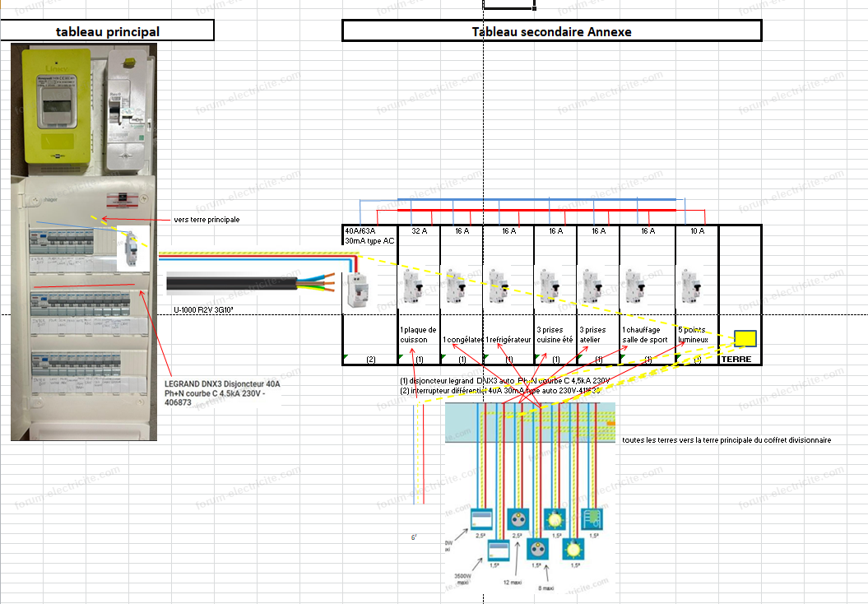The height and width of the screenshot is (604, 868).
Task: Select the lower socket outlet icon near 8 maxi
Action: tap(537, 549)
